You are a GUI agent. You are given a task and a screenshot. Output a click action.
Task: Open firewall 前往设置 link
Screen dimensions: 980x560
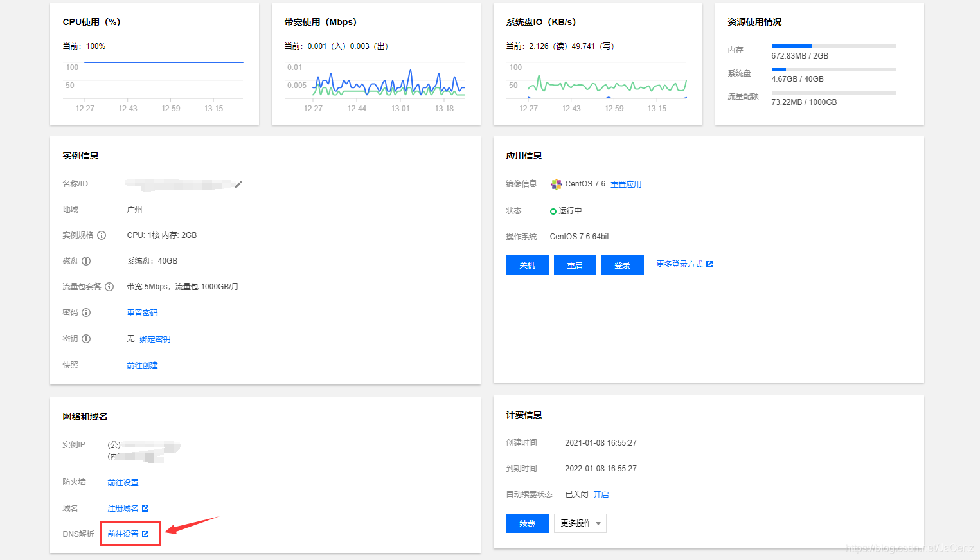coord(123,483)
